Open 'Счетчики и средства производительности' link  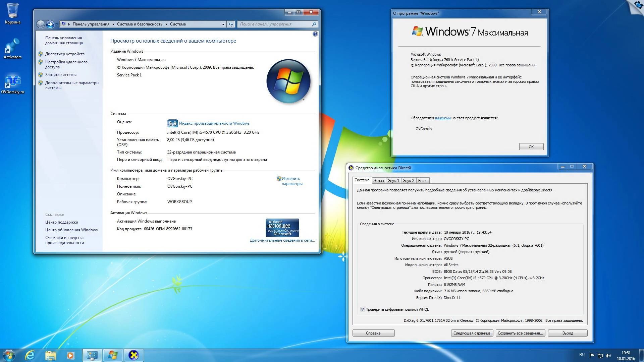(x=64, y=240)
